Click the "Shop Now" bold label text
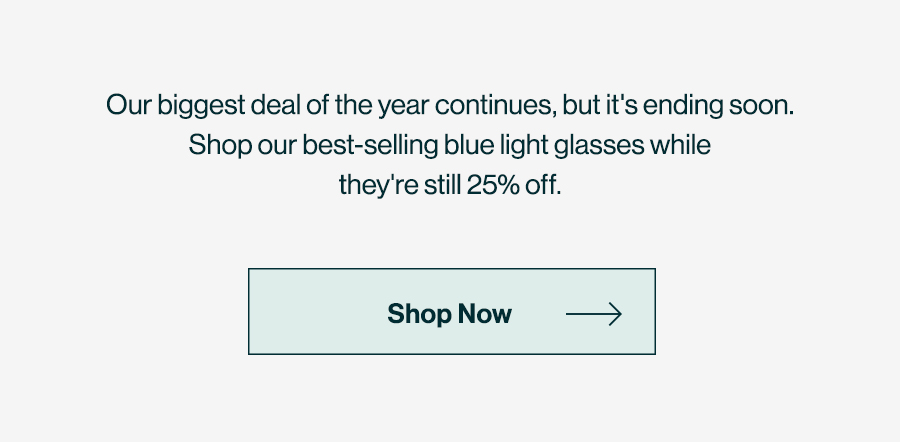 point(449,314)
